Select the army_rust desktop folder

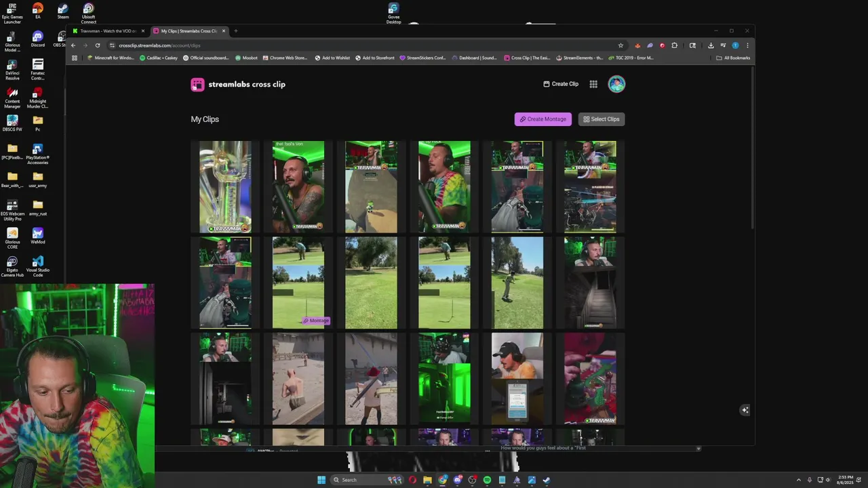(x=38, y=208)
